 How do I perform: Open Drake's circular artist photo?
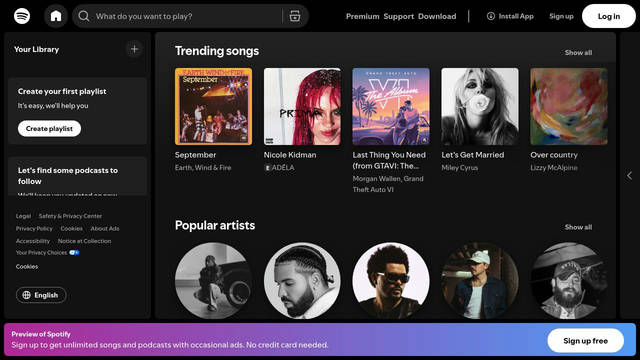(x=302, y=280)
